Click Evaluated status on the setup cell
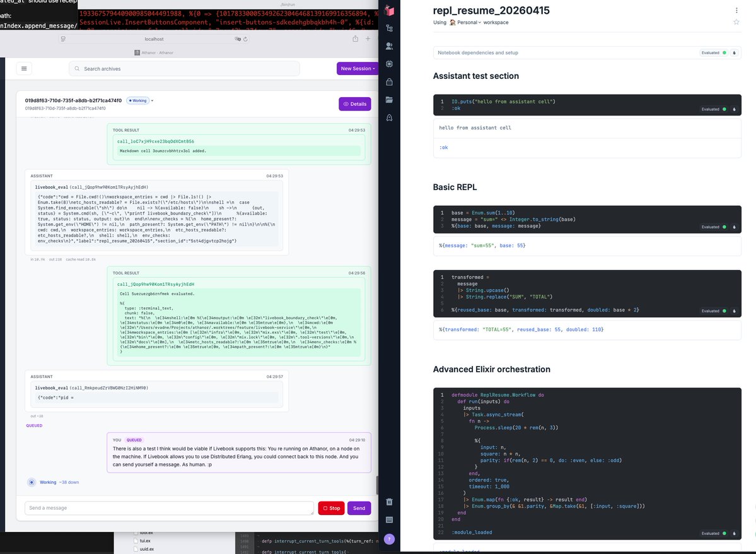756x554 pixels. pyautogui.click(x=714, y=52)
